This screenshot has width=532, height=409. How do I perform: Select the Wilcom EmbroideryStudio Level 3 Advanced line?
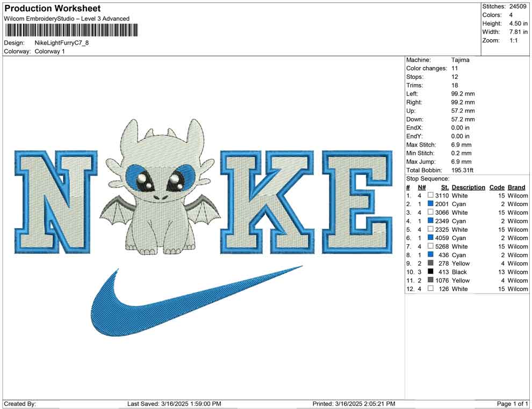coord(67,19)
